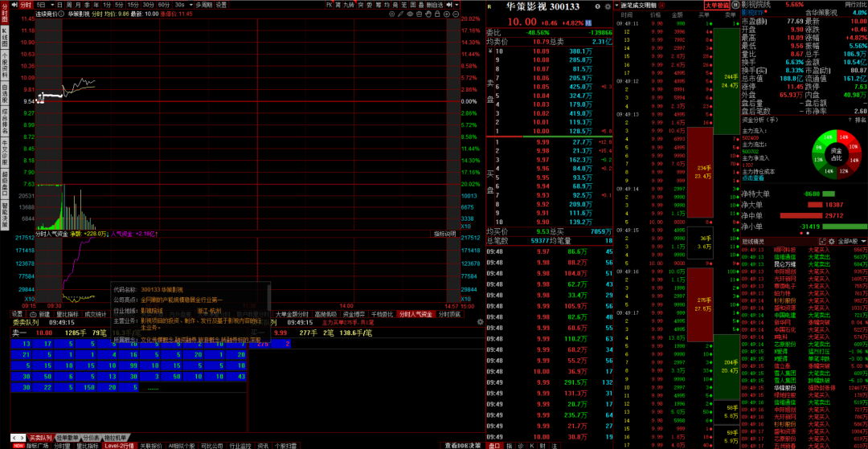Viewport: 868px width, 449px height.
Task: Click the right scroll arrow beside 买卖队列 tab
Action: (23, 438)
